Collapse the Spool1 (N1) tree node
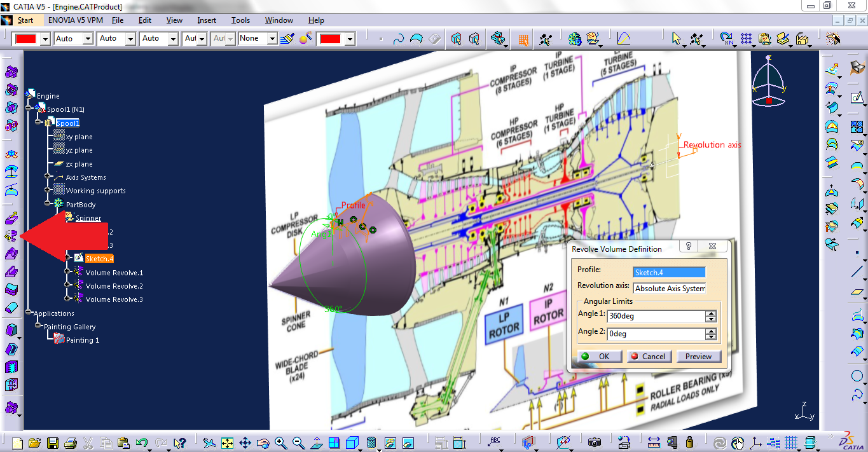 [x=29, y=109]
